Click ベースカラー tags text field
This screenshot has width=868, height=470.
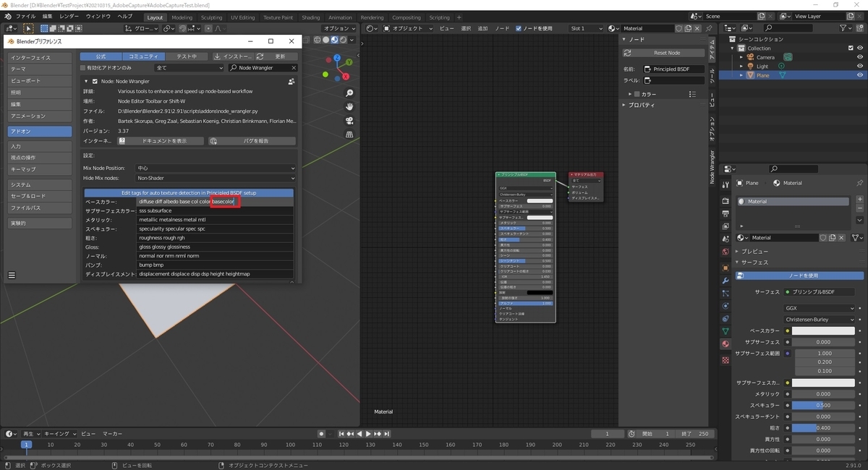[x=215, y=202]
